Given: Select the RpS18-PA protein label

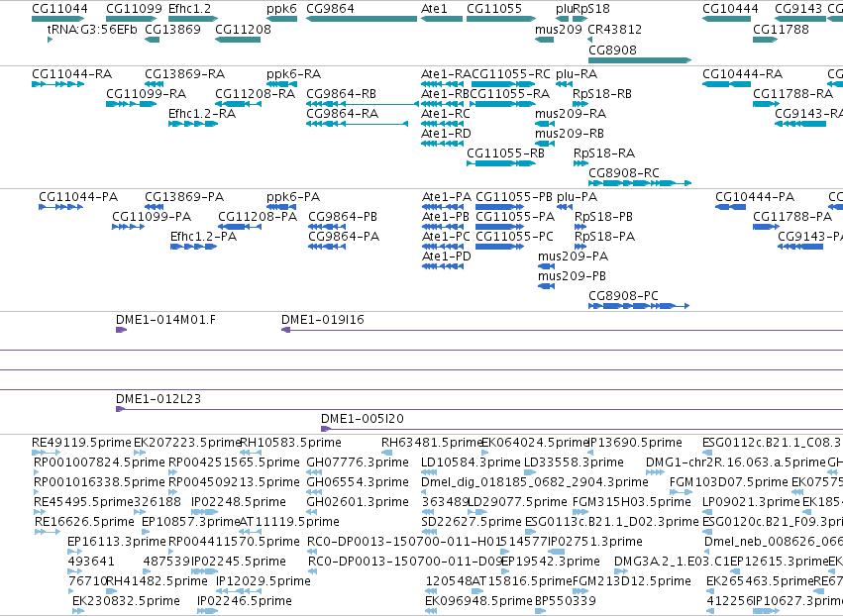Looking at the screenshot, I should tap(604, 237).
